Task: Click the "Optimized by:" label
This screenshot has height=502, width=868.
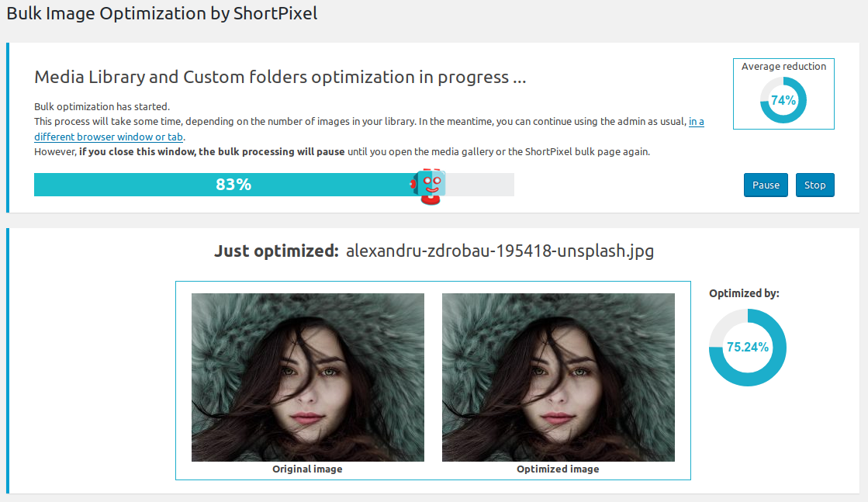Action: pyautogui.click(x=744, y=293)
